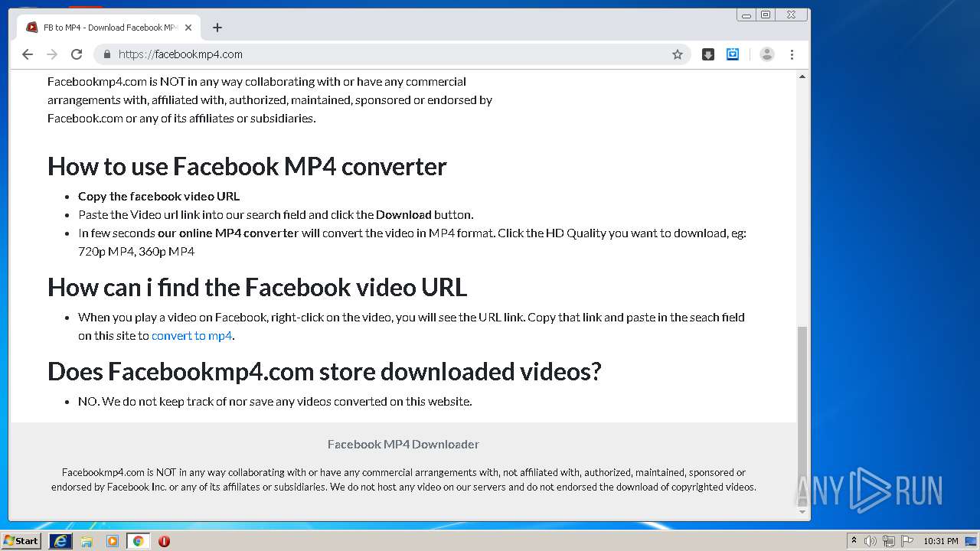Open the blue screenshot extension icon
980x551 pixels.
733,54
